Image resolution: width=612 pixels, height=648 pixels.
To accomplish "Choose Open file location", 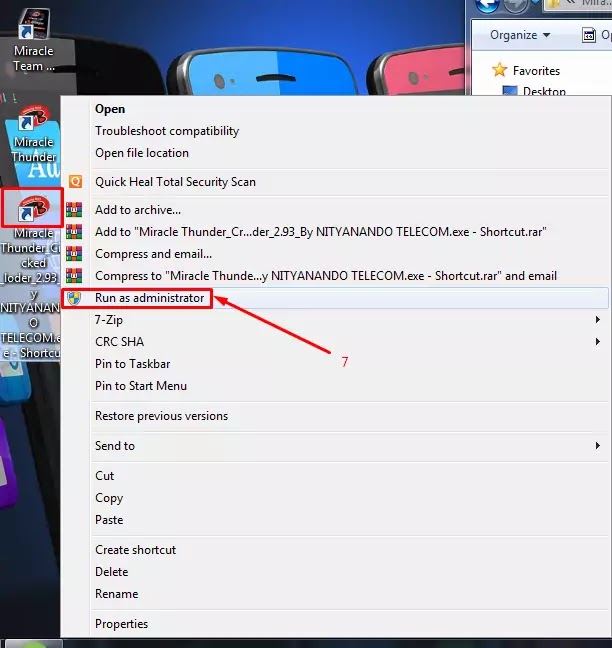I will [142, 153].
